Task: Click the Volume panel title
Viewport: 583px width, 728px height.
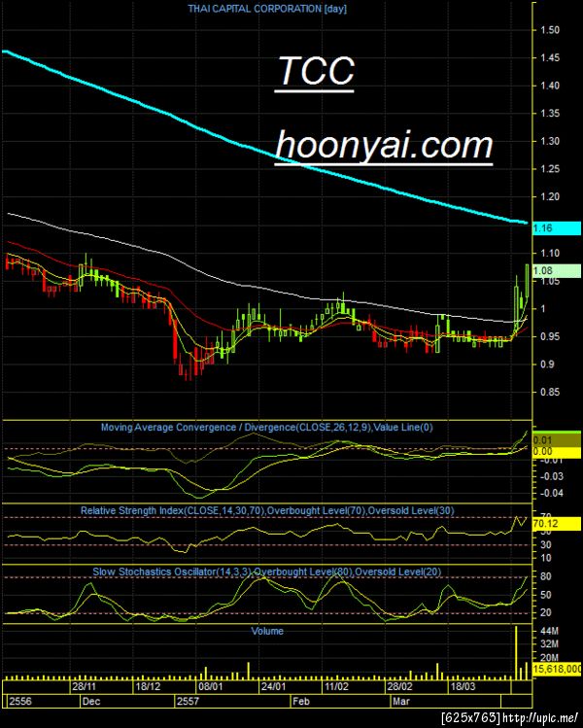Action: (x=267, y=631)
